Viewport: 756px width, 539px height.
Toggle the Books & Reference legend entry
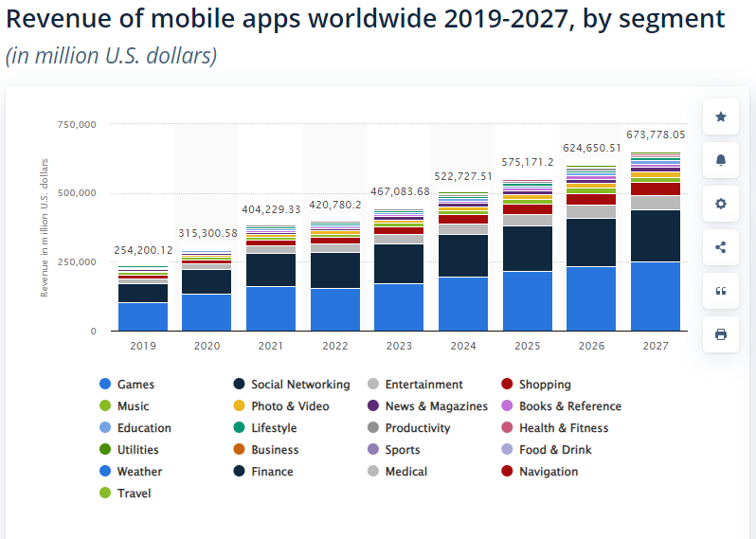coord(561,406)
